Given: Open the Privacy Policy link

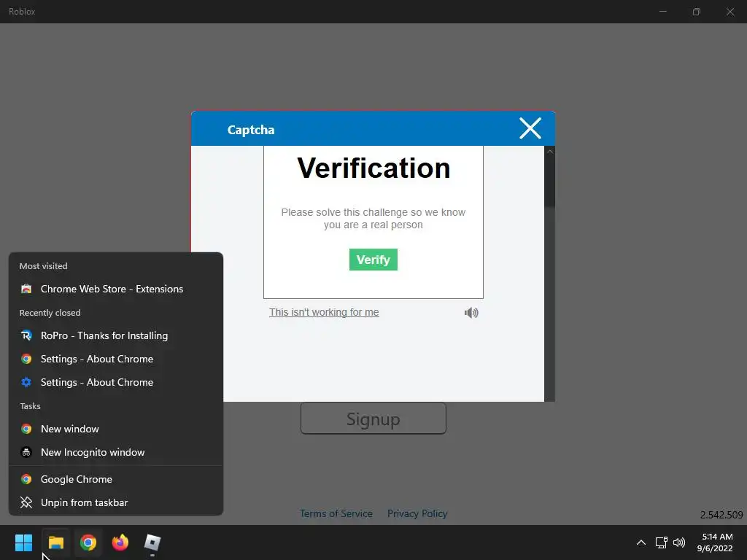Looking at the screenshot, I should 417,514.
